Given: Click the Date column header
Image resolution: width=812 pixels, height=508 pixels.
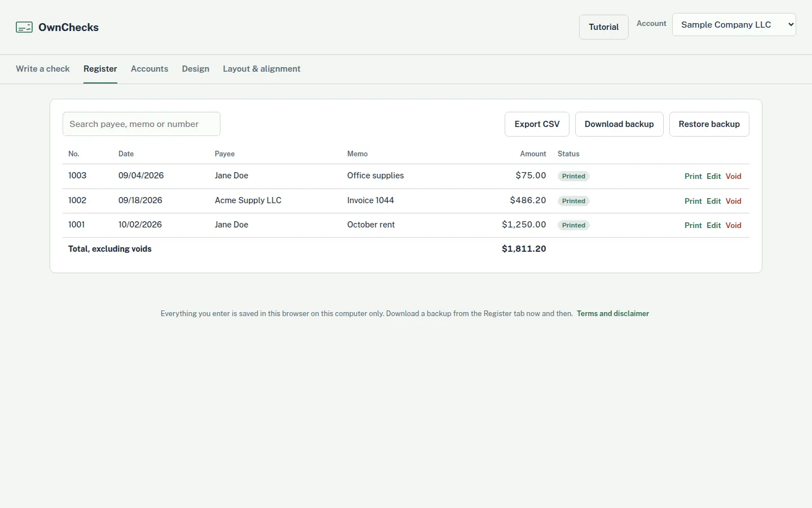Looking at the screenshot, I should [126, 154].
